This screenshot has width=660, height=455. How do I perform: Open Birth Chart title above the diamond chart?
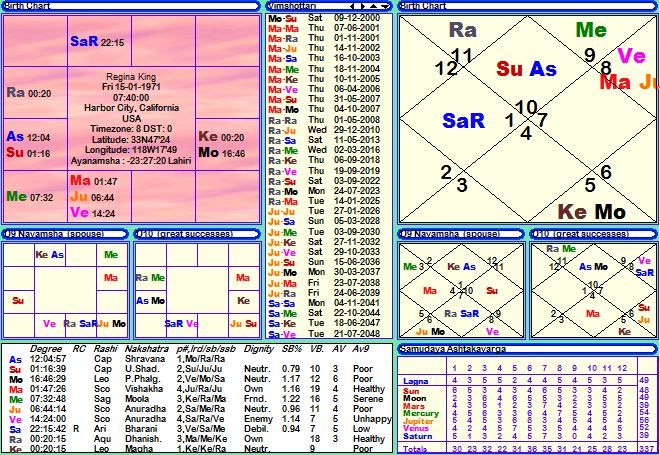[x=423, y=6]
